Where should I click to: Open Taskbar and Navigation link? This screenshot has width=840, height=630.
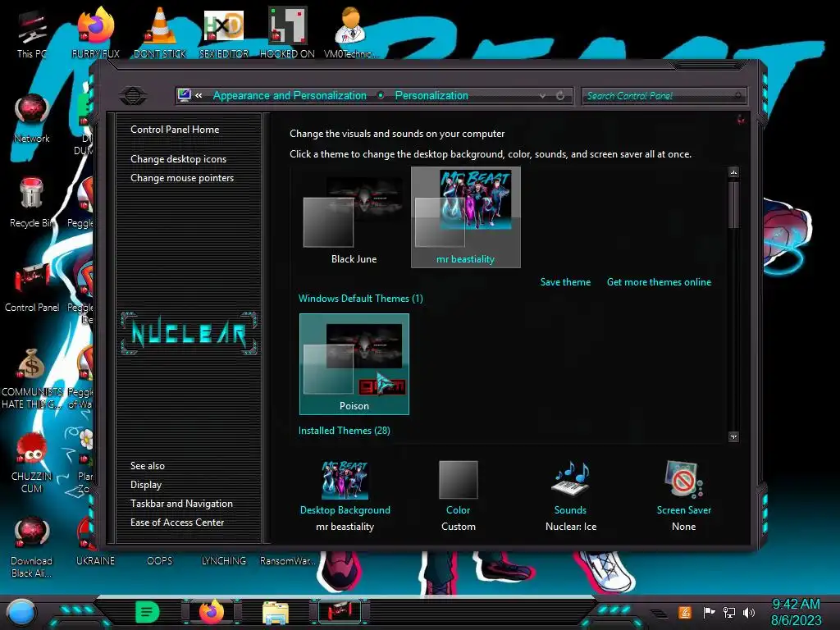pyautogui.click(x=181, y=503)
